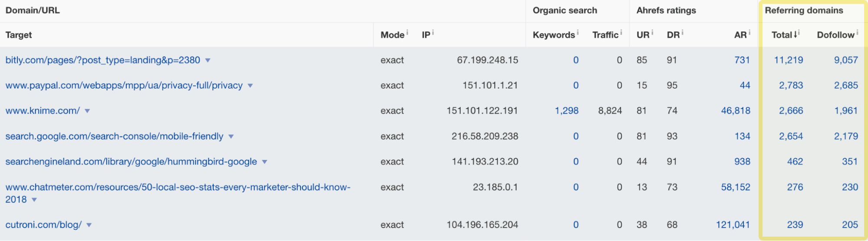
Task: Open 239 total referring domains for cutroni
Action: (795, 225)
